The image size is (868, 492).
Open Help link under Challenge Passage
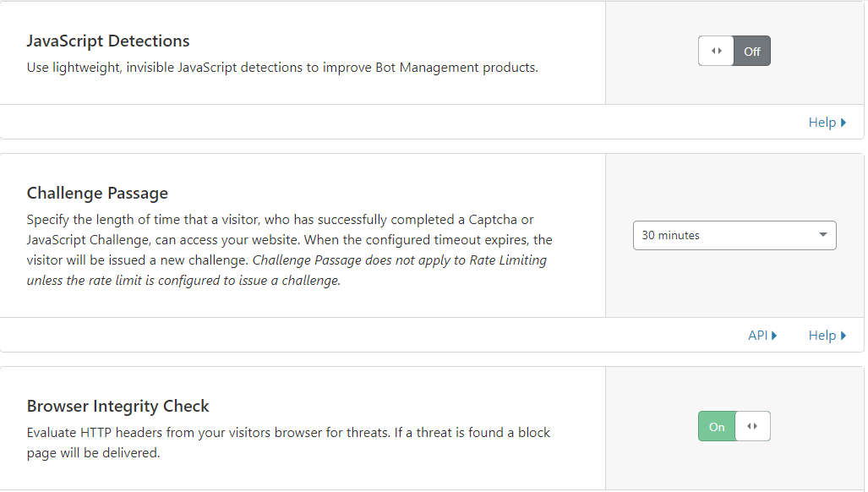coord(827,336)
